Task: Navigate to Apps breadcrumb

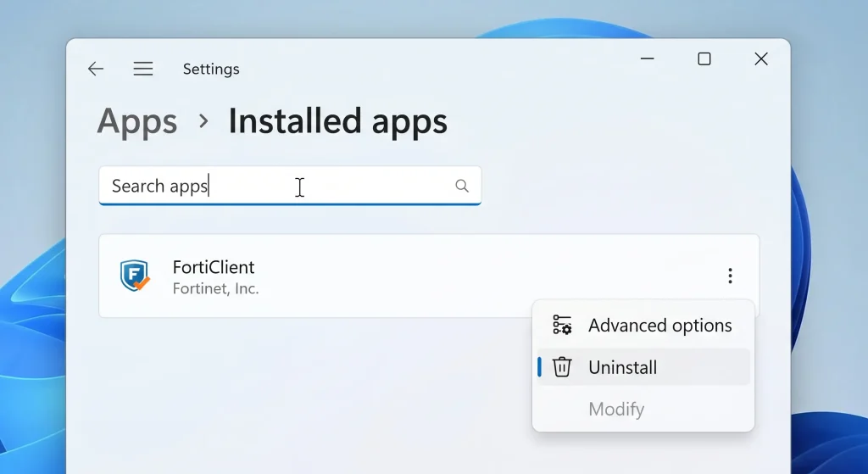Action: 137,121
